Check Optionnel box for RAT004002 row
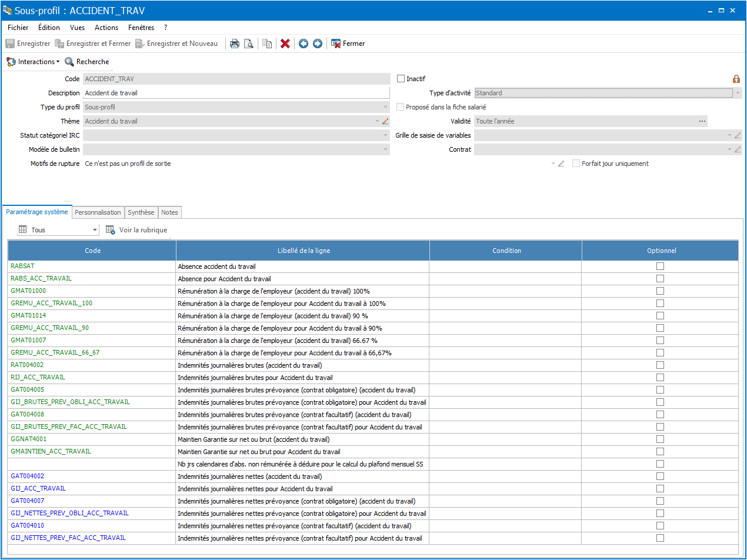Image resolution: width=747 pixels, height=560 pixels. click(660, 365)
